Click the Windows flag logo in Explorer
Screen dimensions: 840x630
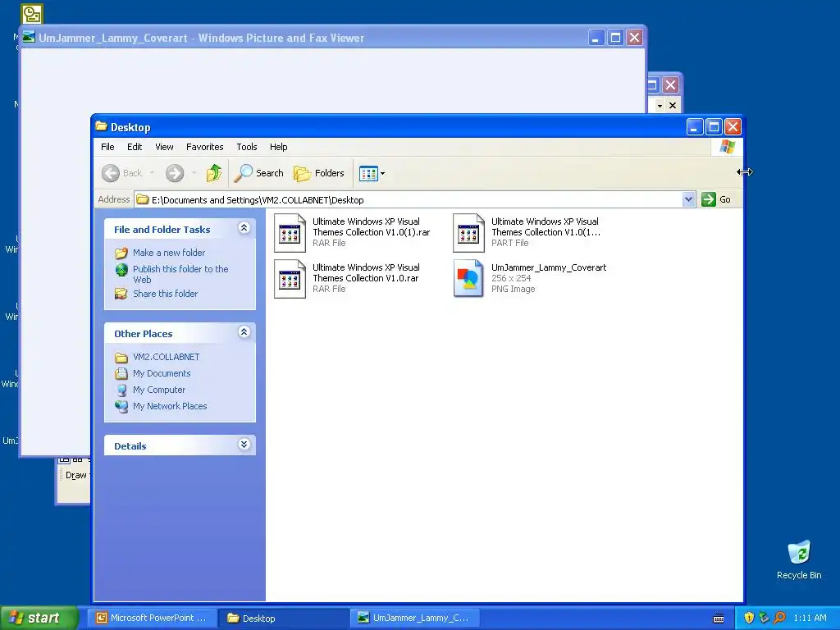point(727,146)
